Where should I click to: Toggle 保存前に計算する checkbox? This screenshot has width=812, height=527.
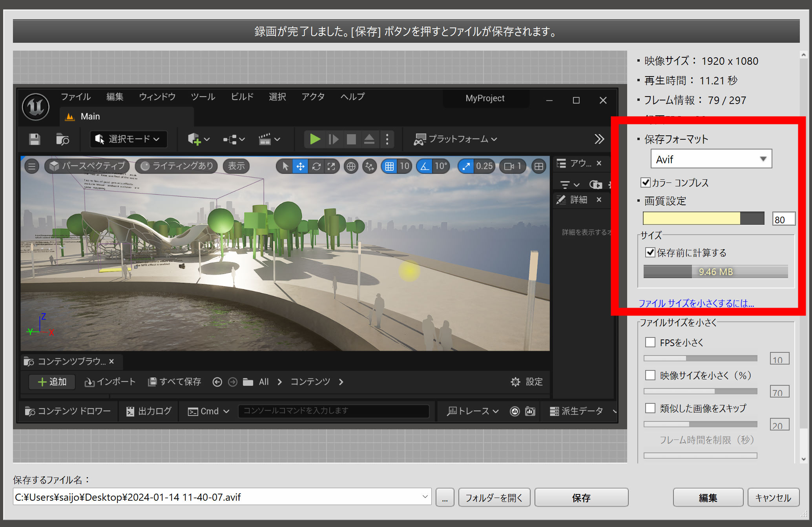(x=650, y=252)
